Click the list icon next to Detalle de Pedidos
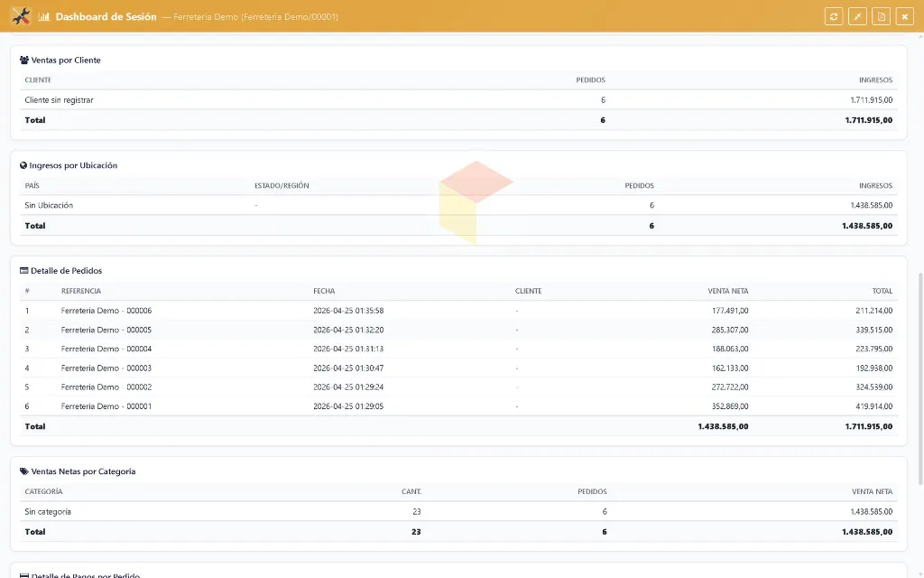Viewport: 924px width, 578px height. (x=24, y=271)
